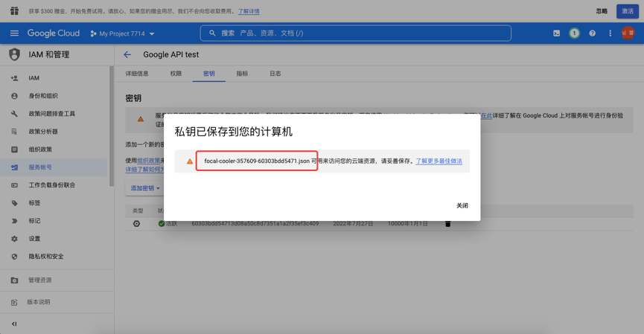Delete the key using trash icon

tap(447, 224)
